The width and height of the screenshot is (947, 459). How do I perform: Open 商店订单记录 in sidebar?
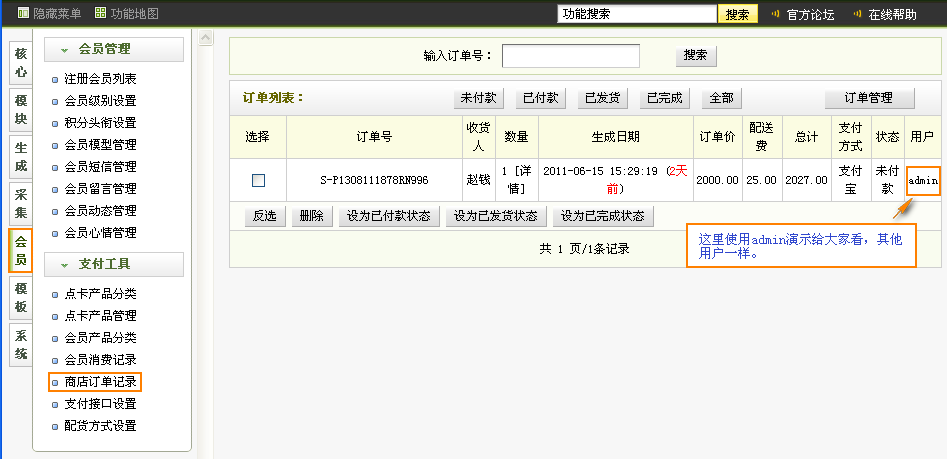tap(100, 382)
